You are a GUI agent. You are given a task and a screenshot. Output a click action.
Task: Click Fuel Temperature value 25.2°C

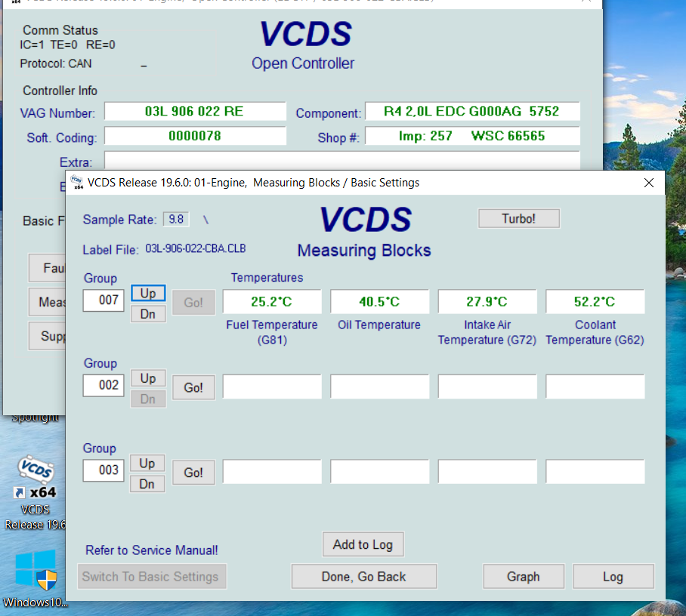pyautogui.click(x=272, y=302)
